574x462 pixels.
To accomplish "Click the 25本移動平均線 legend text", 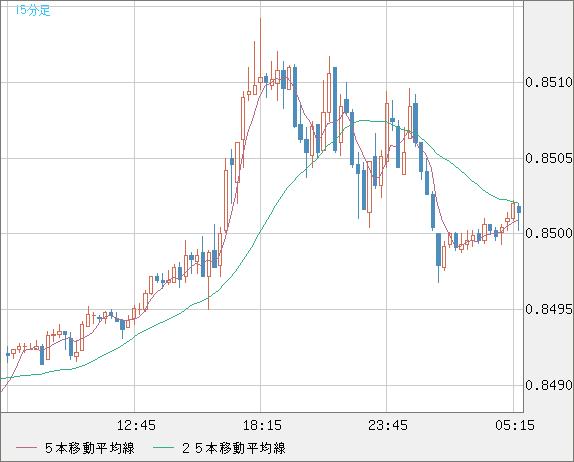I will (x=234, y=448).
